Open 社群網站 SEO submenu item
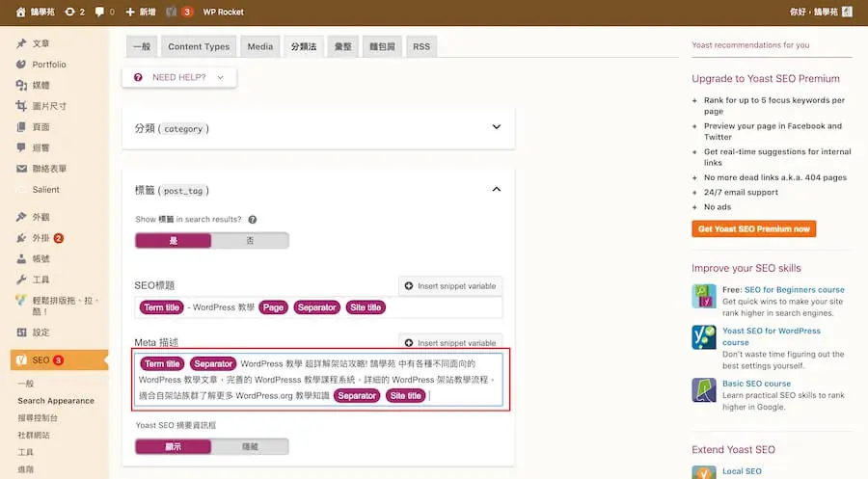Image resolution: width=868 pixels, height=479 pixels. (x=34, y=435)
